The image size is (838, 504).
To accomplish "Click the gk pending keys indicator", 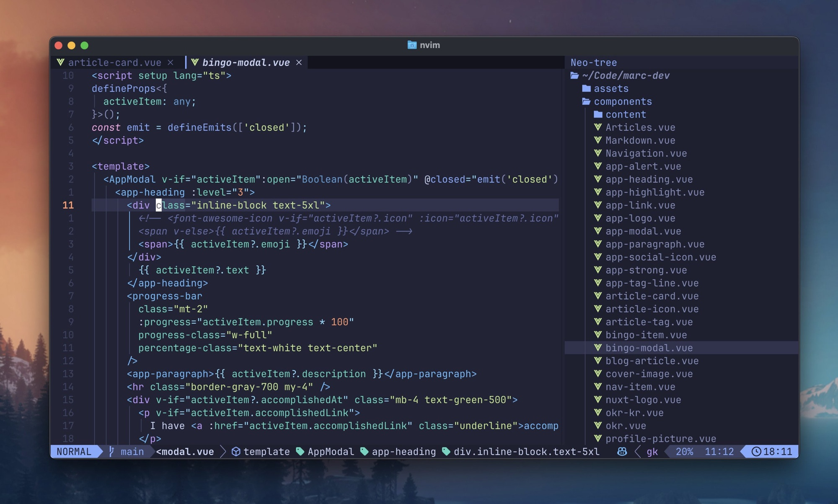I will point(652,452).
